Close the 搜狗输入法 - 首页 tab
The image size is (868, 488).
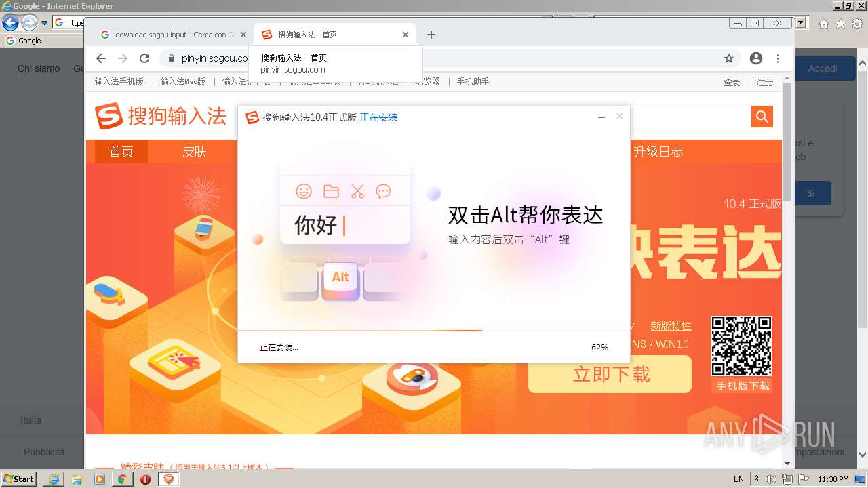[406, 35]
